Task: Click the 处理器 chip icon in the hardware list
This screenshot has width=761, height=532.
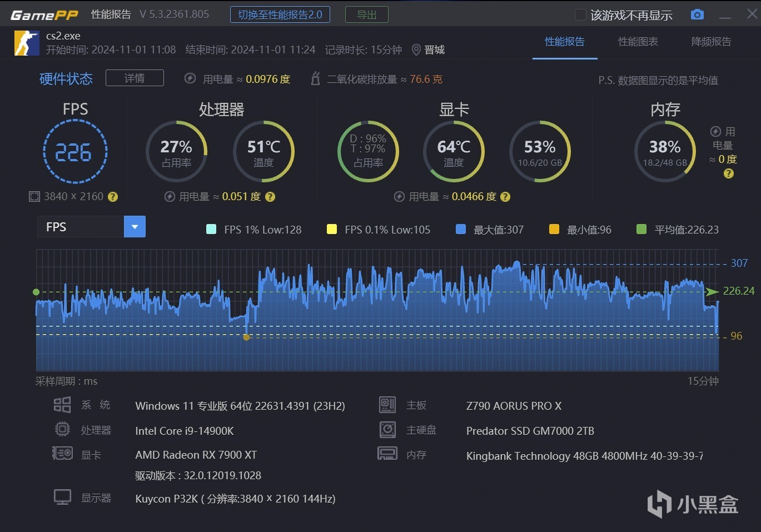Action: coord(62,429)
